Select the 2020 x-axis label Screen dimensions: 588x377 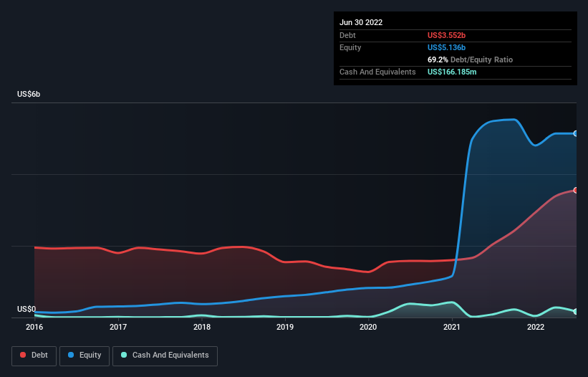tap(368, 327)
